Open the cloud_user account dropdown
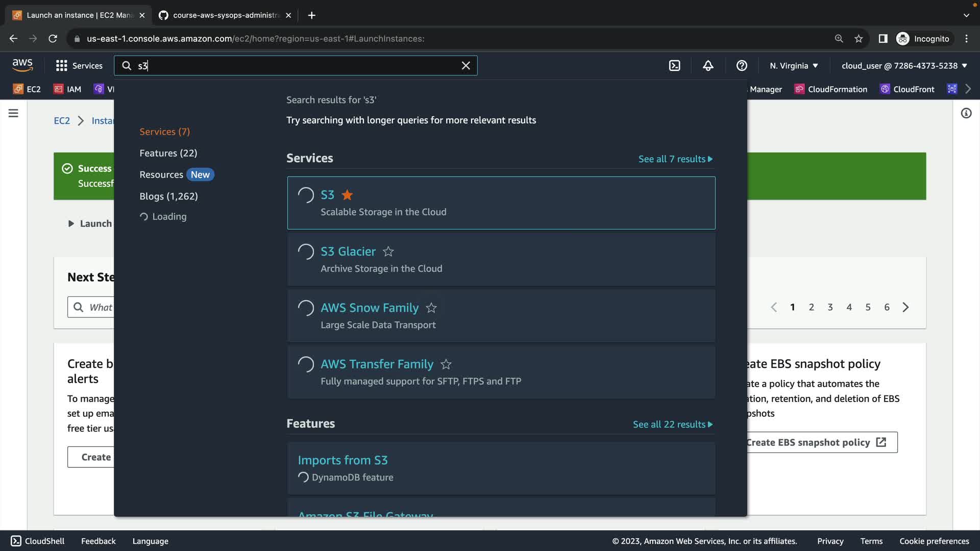Screen dimensions: 980x551 coord(904,66)
